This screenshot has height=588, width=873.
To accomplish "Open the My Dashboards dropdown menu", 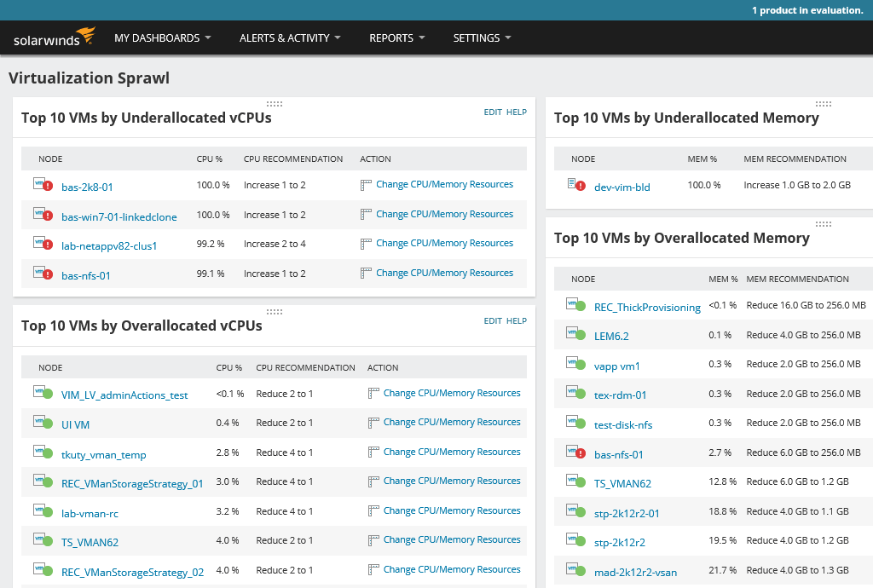I will tap(162, 38).
